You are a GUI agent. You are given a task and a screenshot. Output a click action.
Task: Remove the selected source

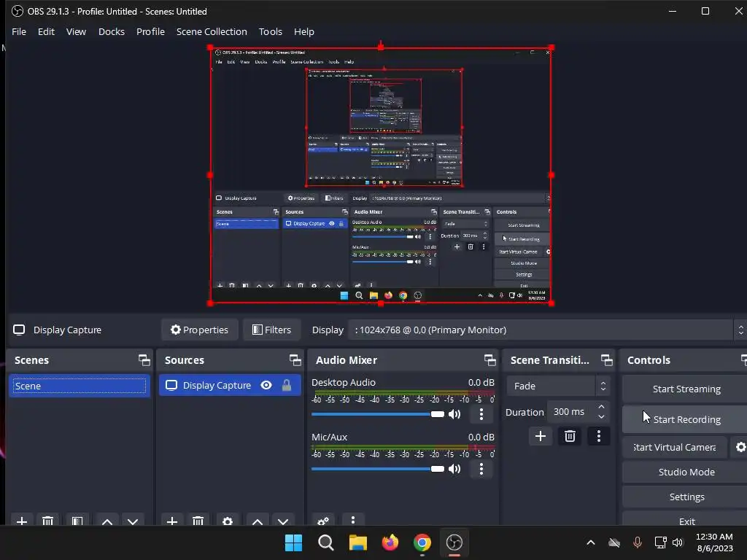198,521
